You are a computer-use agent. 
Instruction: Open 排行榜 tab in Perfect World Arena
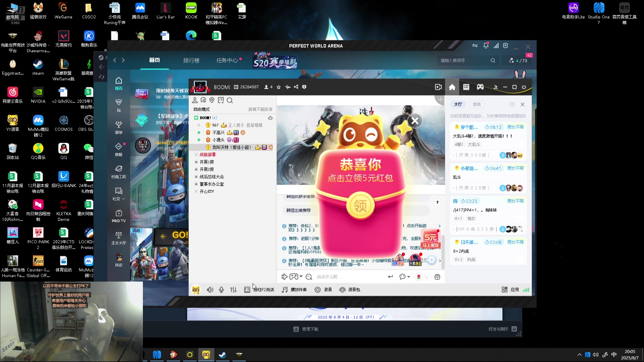(x=191, y=60)
